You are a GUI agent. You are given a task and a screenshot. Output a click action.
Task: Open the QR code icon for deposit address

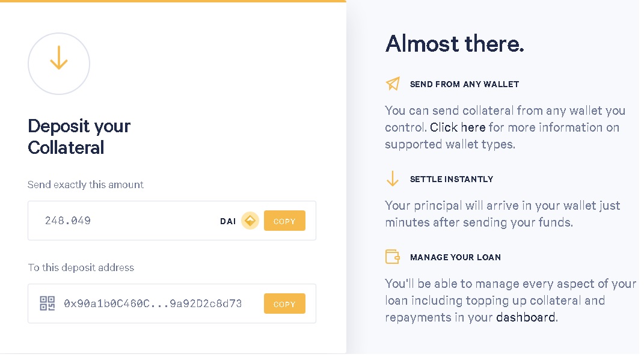pyautogui.click(x=48, y=304)
